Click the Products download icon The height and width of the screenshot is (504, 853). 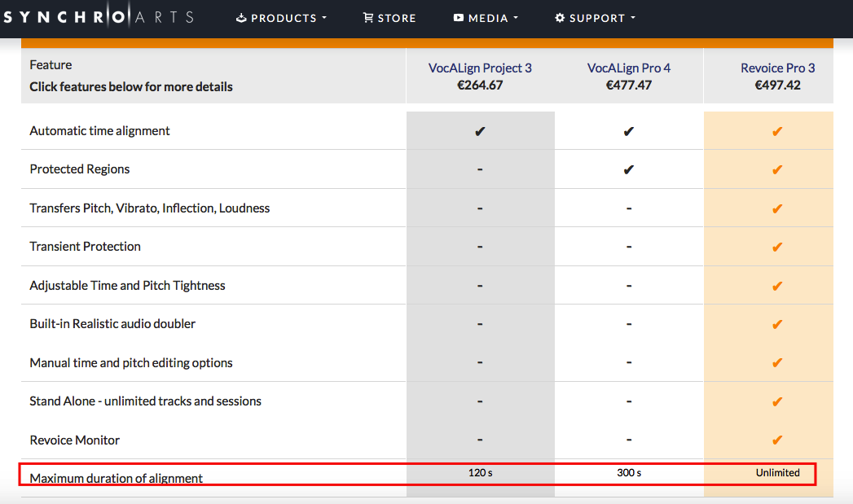[x=241, y=18]
